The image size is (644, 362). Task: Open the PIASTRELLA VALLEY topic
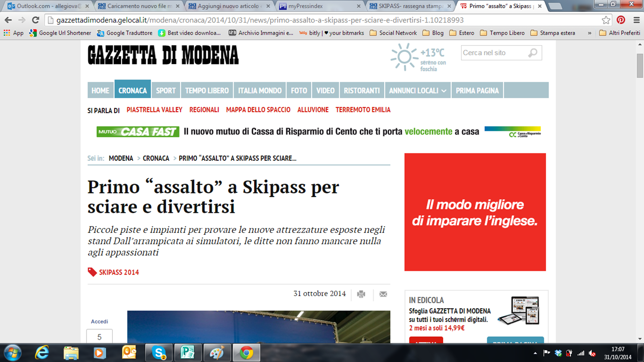[x=154, y=110]
